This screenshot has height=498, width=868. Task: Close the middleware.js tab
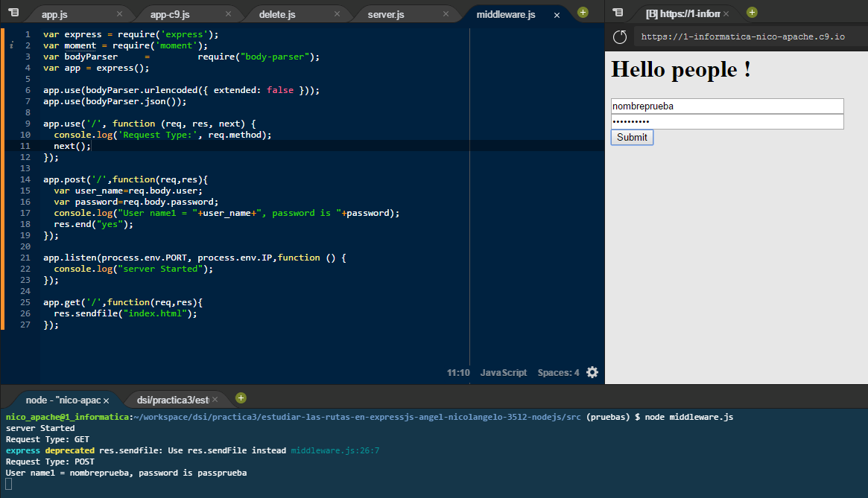coord(557,15)
